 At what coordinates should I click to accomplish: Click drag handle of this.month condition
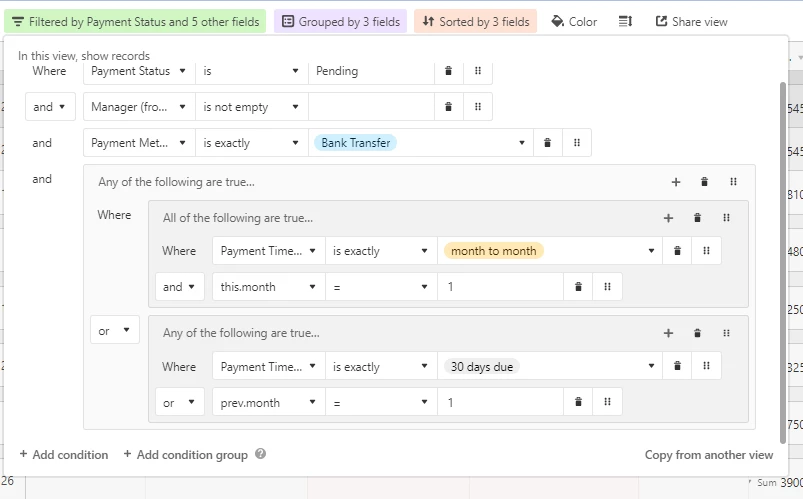coord(607,287)
